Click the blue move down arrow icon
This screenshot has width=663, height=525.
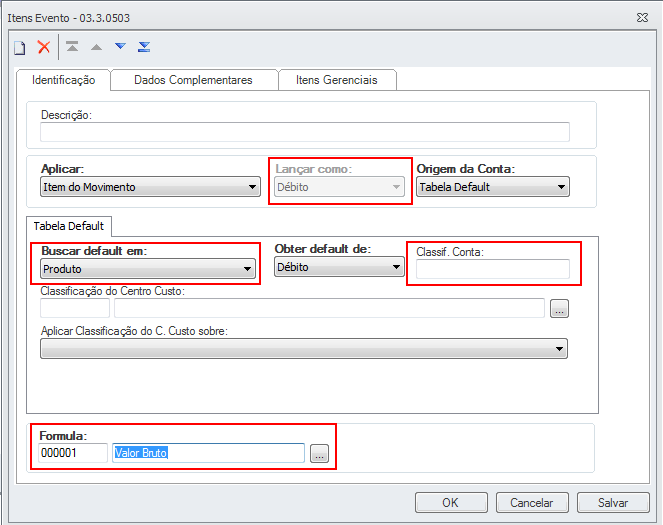(x=121, y=46)
